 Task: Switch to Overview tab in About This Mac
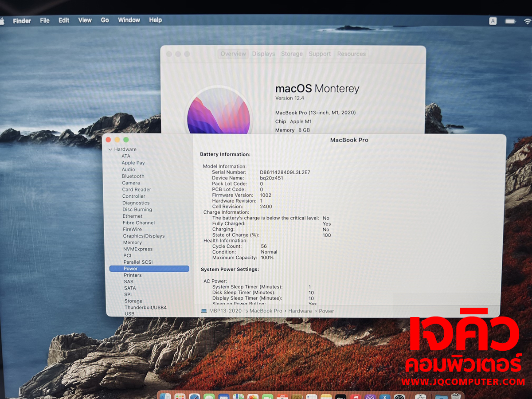(x=233, y=54)
